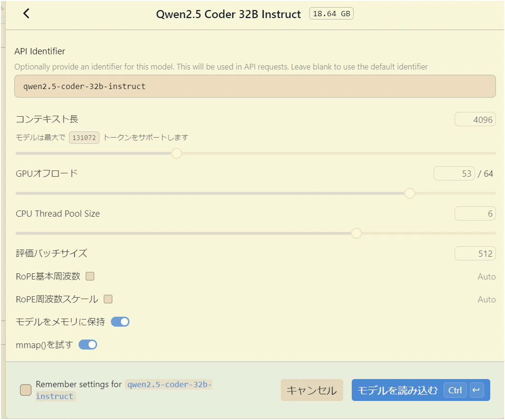The height and width of the screenshot is (420, 505).
Task: Click the キャンセル button
Action: [312, 390]
